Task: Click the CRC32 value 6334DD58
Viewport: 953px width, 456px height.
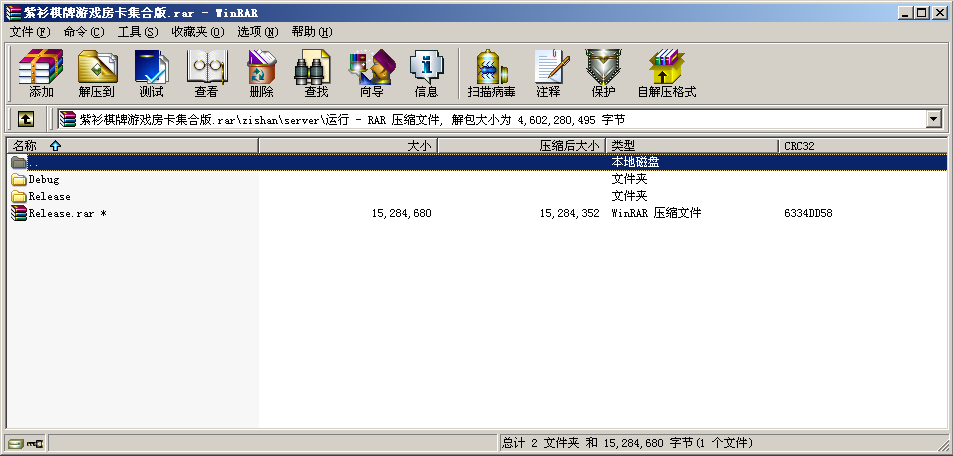Action: coord(808,213)
